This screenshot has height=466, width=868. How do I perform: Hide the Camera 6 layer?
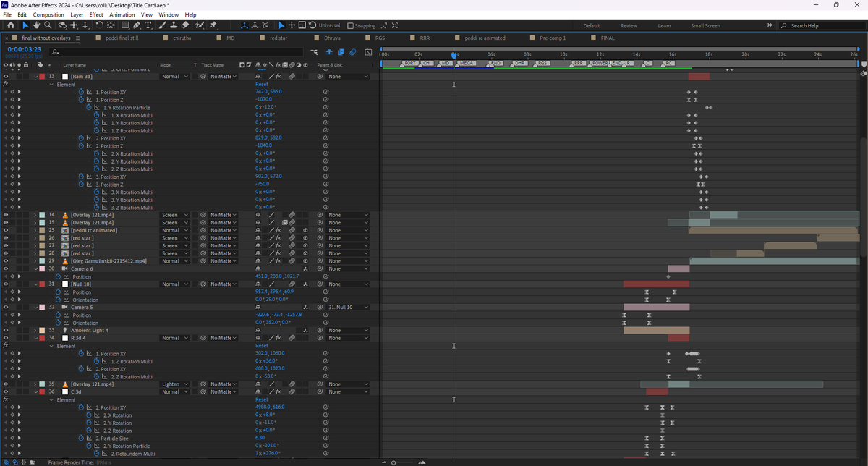tap(6, 268)
